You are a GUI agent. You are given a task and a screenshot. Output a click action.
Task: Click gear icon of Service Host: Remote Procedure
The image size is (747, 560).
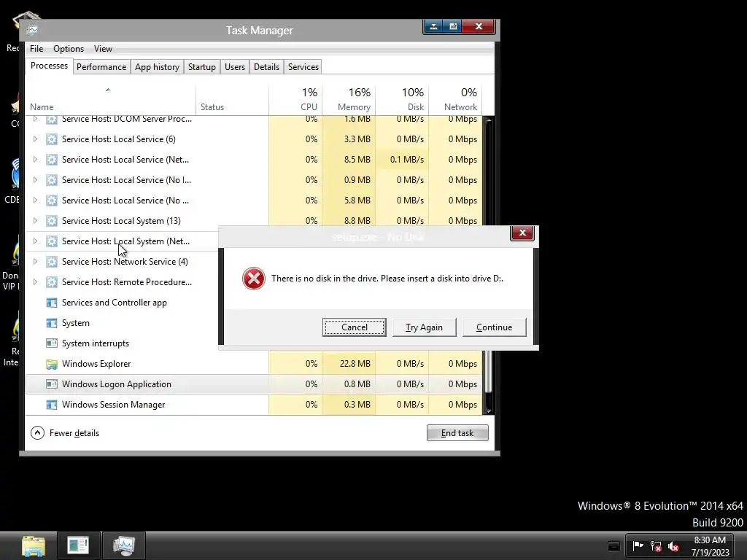[x=52, y=282]
